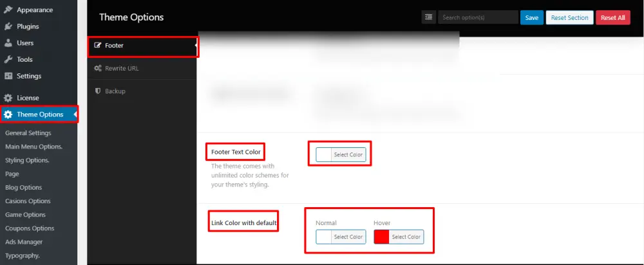Screen dimensions: 644x265
Task: Click the Plugins plug icon
Action: click(8, 26)
